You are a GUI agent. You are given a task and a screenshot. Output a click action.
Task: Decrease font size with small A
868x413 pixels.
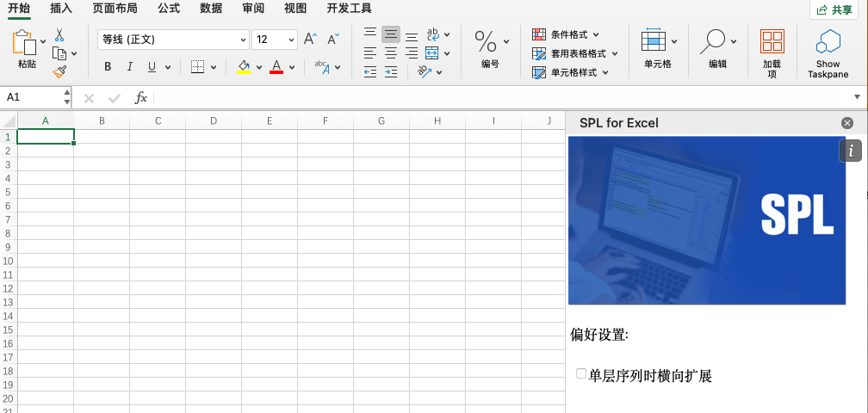point(333,40)
